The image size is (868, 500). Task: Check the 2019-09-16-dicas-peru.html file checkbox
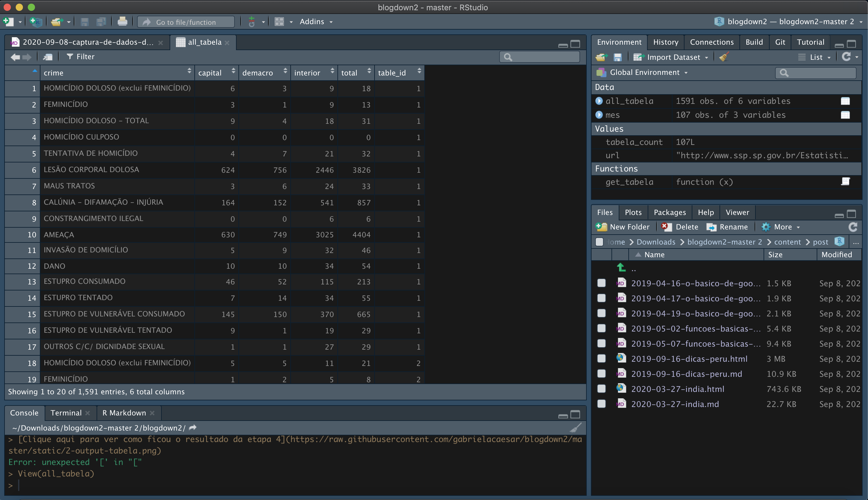coord(601,358)
